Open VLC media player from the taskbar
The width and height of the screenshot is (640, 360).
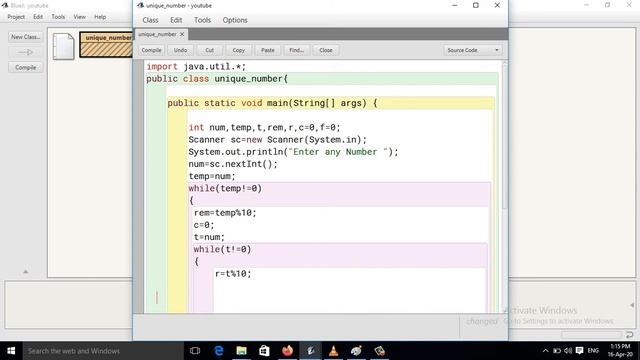(x=333, y=351)
